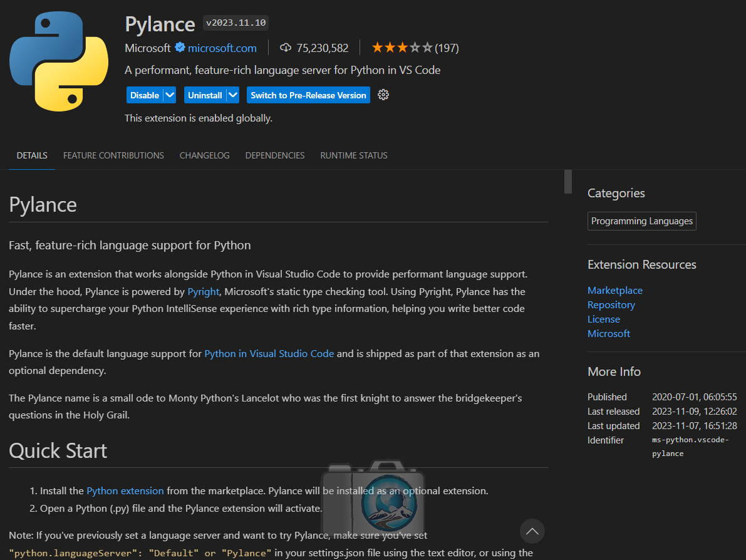Expand the Uninstall dropdown arrow
Screen dimensions: 746x560
(x=233, y=95)
